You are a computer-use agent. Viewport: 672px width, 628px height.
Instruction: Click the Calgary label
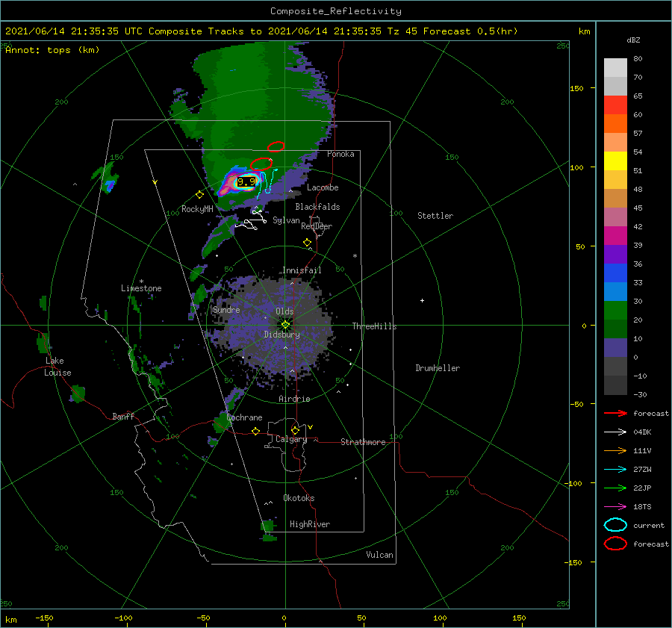point(291,439)
